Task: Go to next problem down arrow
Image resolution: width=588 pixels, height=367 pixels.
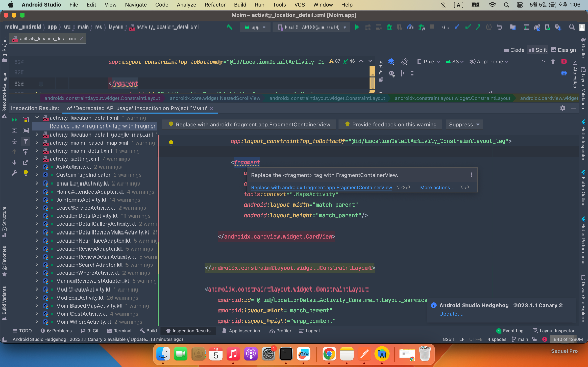Action: tap(14, 162)
